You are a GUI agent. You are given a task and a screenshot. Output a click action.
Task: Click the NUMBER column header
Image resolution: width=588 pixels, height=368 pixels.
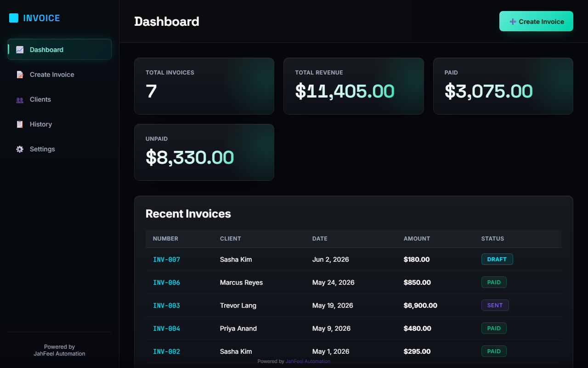pos(165,239)
